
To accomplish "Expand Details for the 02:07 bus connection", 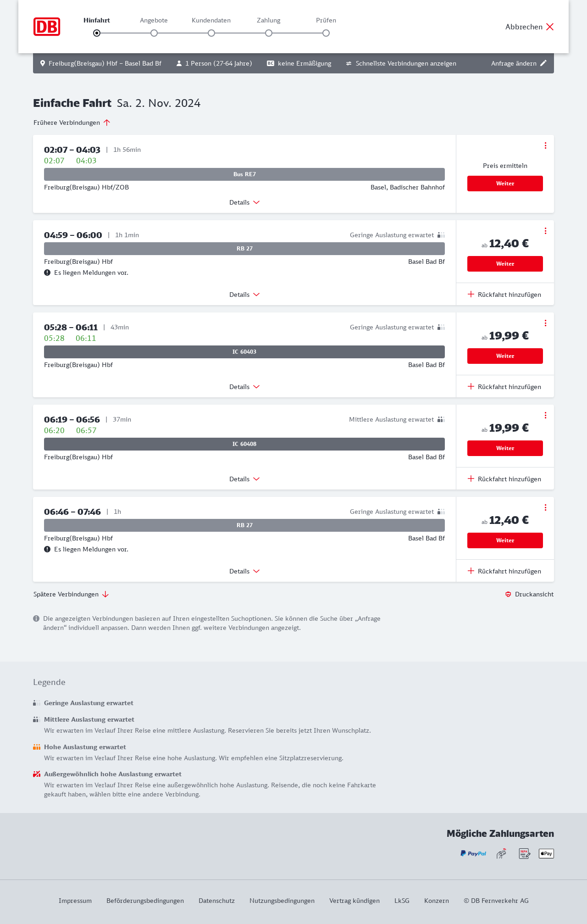I will (x=244, y=202).
